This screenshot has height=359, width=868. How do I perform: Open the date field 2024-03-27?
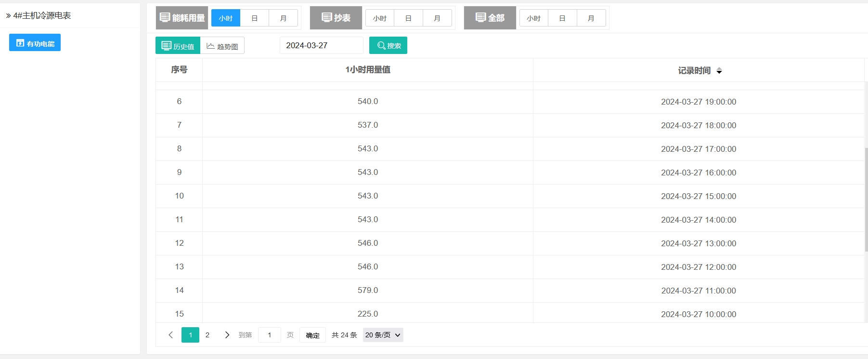point(321,45)
